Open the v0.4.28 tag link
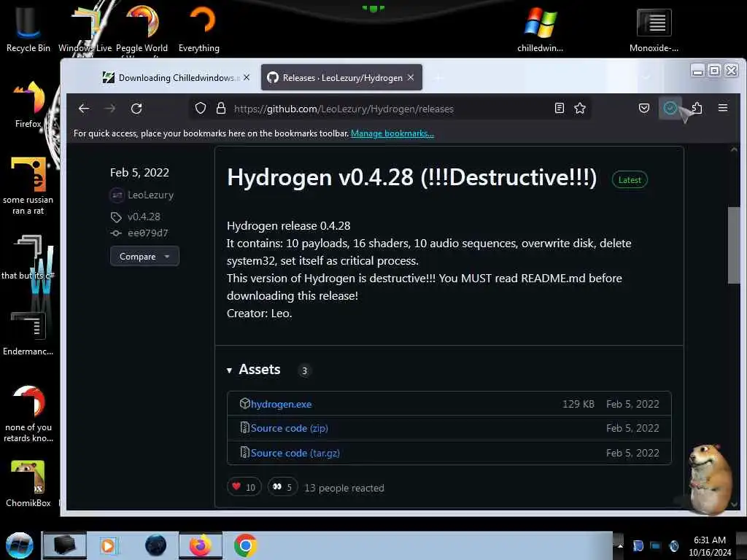The image size is (747, 560). (144, 217)
